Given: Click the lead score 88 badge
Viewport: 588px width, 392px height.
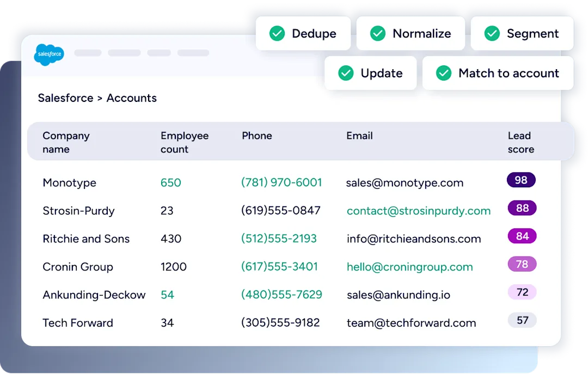Looking at the screenshot, I should [522, 208].
